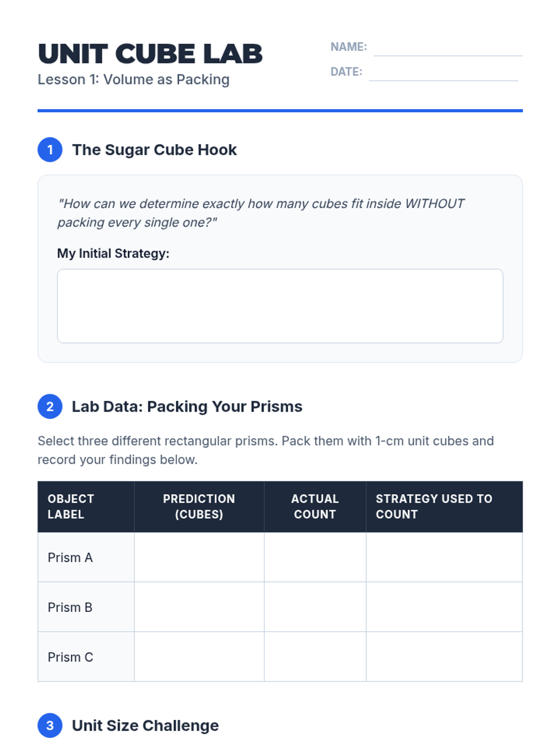The height and width of the screenshot is (747, 560).
Task: Click the blue number 1 section badge
Action: coord(50,150)
